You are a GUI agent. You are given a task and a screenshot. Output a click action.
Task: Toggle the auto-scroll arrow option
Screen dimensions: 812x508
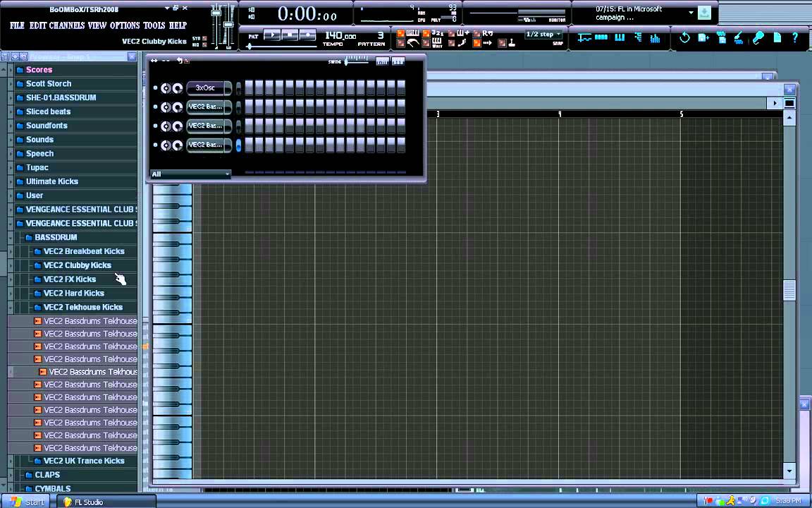tap(477, 44)
